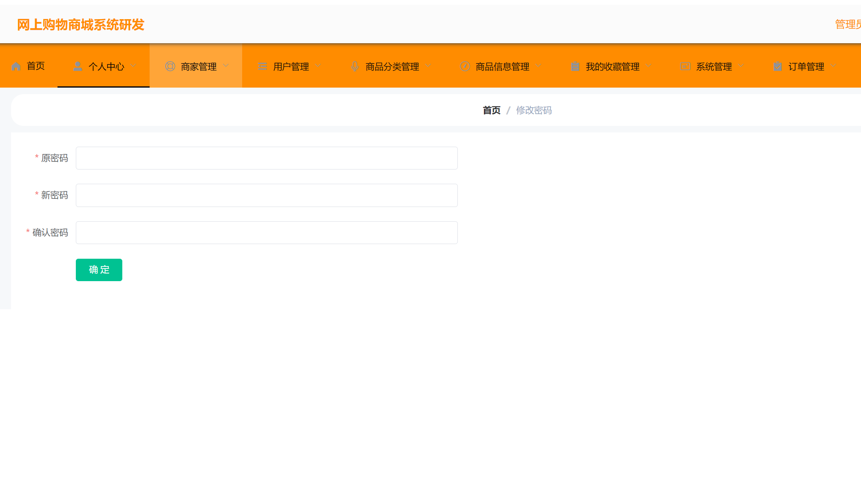Focus the 新密码 input field
The height and width of the screenshot is (504, 861).
click(x=267, y=196)
